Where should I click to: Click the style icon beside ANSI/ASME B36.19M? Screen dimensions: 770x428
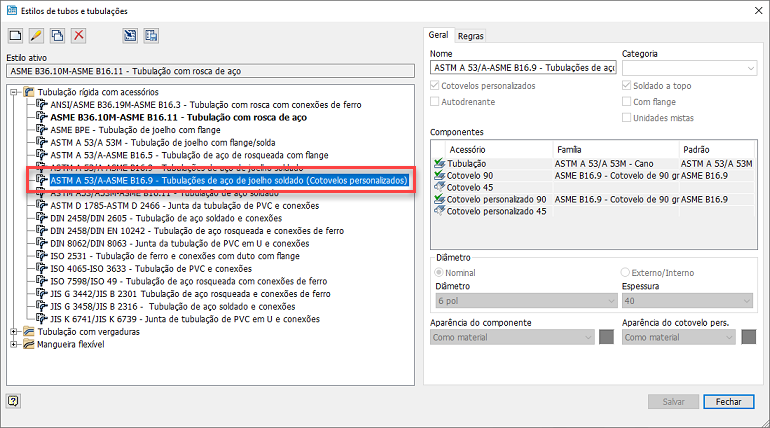(x=42, y=105)
